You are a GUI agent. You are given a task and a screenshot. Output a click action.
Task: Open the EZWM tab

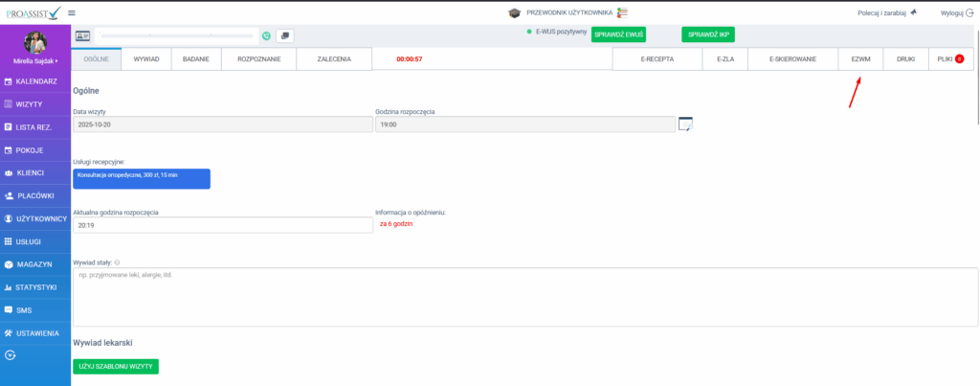(x=860, y=59)
